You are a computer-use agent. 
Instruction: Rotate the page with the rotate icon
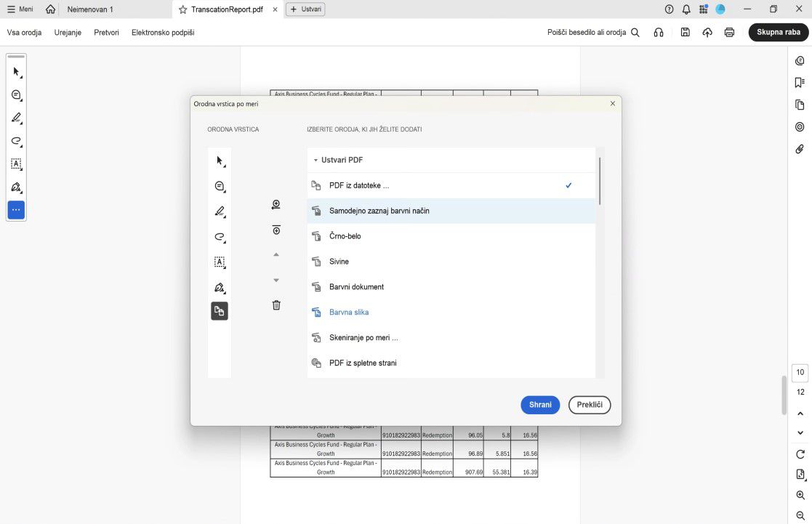[800, 454]
